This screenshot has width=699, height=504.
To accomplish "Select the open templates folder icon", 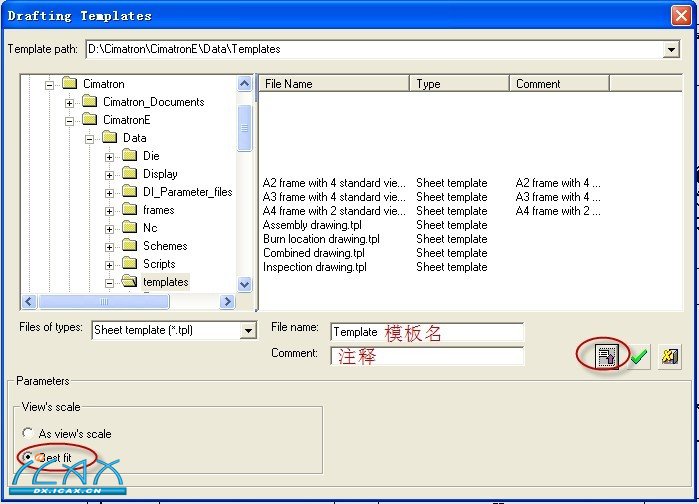I will click(130, 281).
